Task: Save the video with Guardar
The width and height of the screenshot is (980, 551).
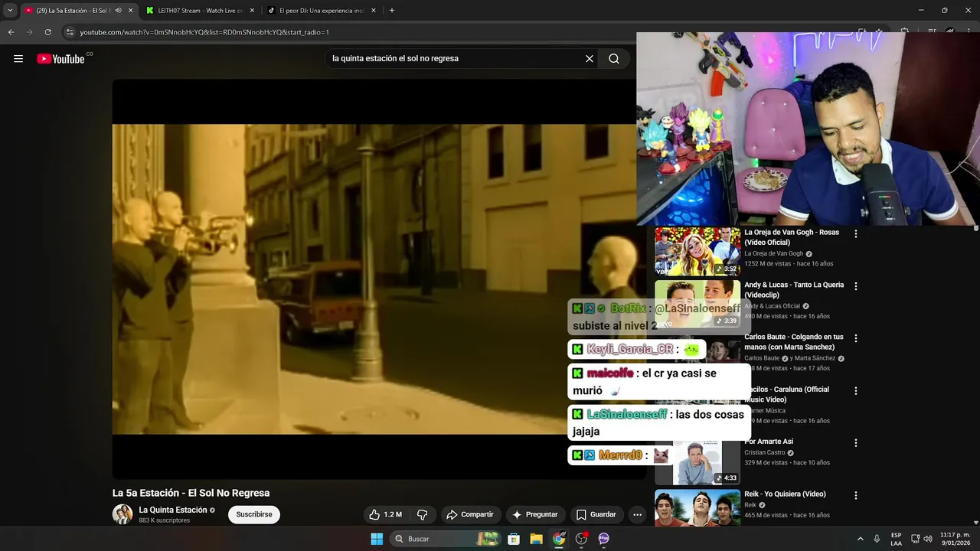Action: coord(596,515)
